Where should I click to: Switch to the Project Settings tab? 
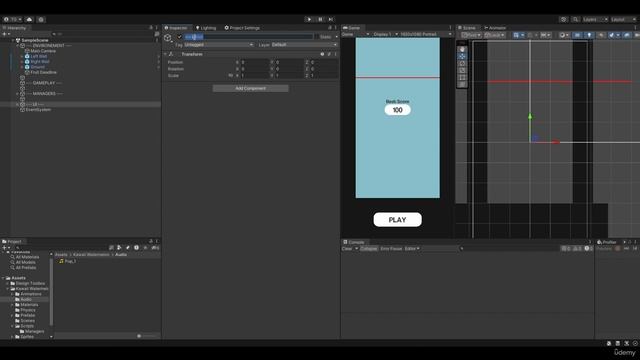click(242, 28)
